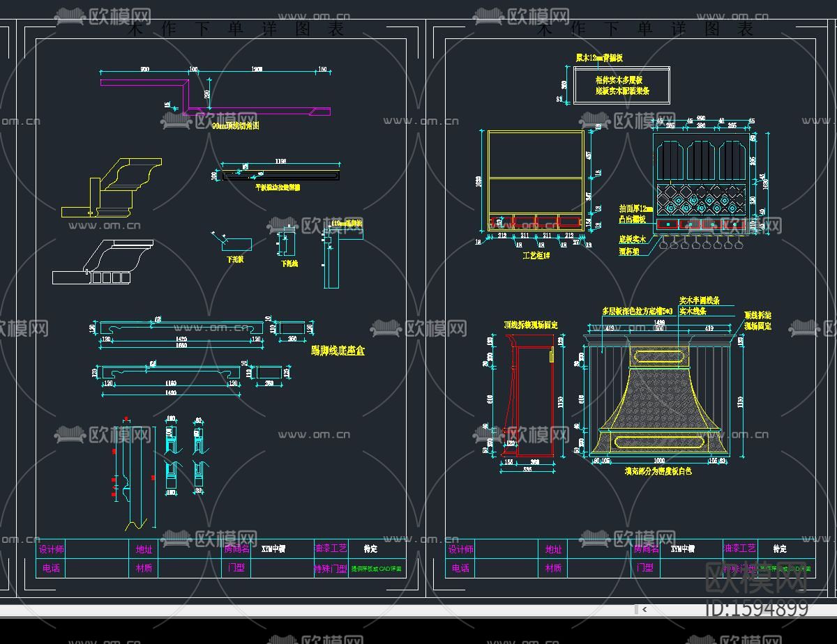Select the 酒杯架 annotation text
Screen dimensions: 837x644
[x=628, y=252]
